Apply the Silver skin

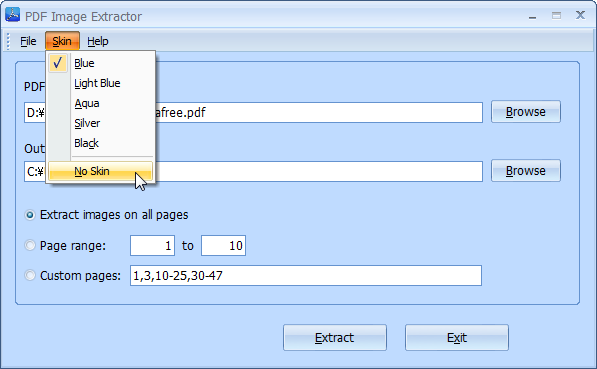101,123
